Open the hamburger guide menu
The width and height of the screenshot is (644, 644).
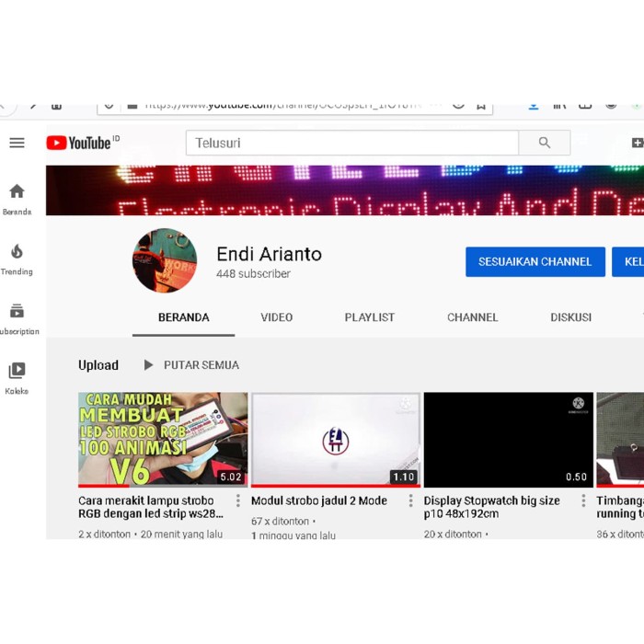tap(17, 143)
